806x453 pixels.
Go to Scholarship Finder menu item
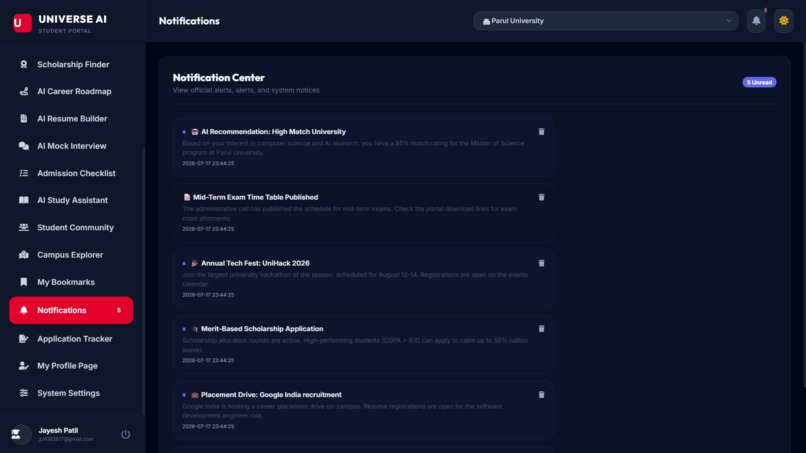[x=71, y=64]
